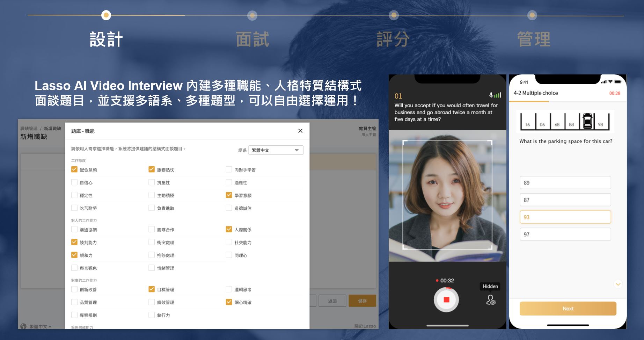Uncheck the 談判能力 checkbox

[x=74, y=242]
